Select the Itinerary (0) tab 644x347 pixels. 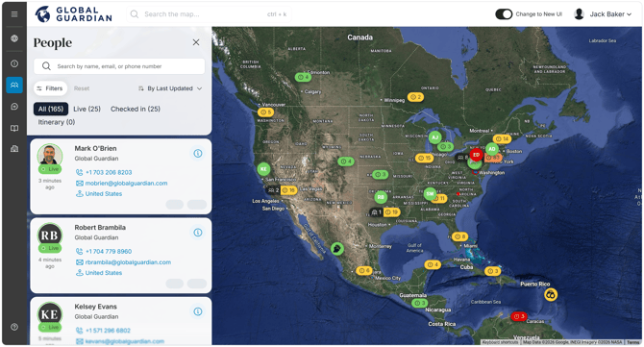(x=57, y=122)
